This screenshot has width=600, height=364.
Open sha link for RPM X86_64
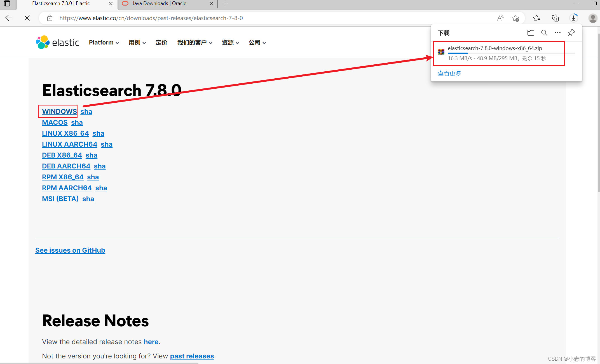tap(93, 177)
